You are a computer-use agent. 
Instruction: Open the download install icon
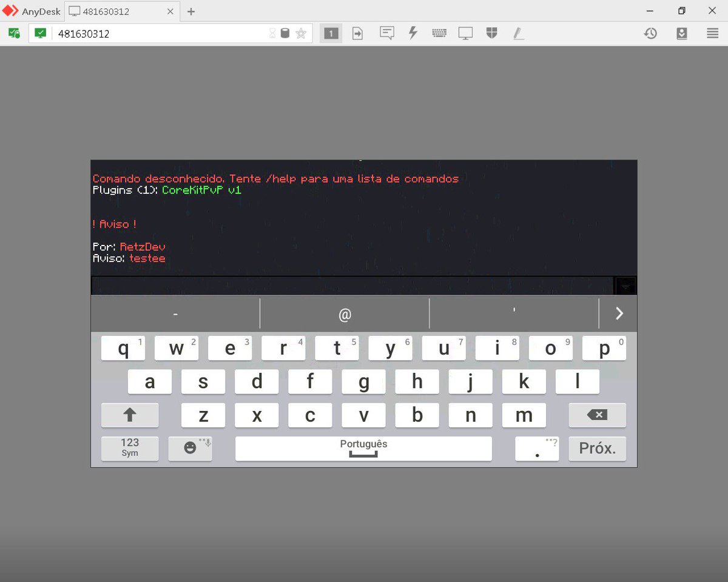click(682, 33)
